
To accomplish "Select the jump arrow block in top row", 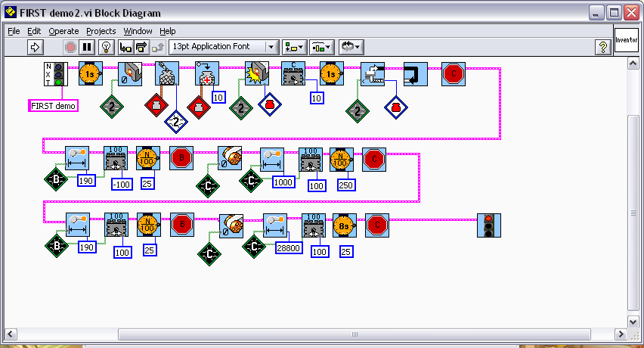I will (x=415, y=74).
